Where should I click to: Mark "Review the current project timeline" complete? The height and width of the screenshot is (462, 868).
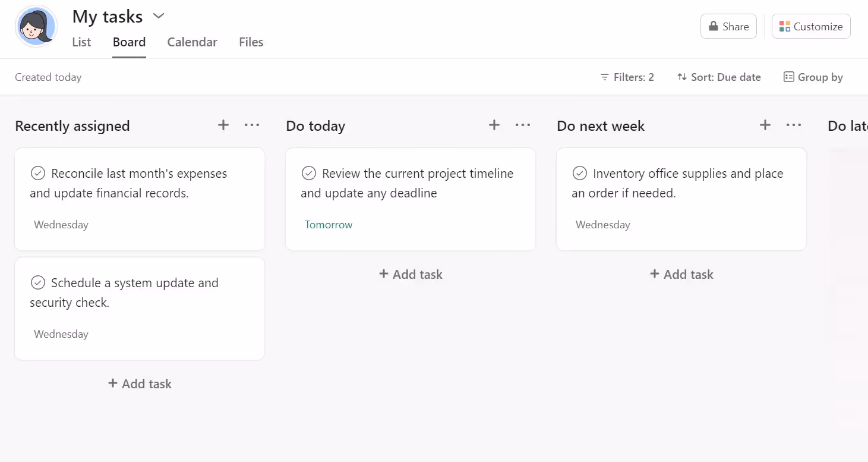[309, 173]
